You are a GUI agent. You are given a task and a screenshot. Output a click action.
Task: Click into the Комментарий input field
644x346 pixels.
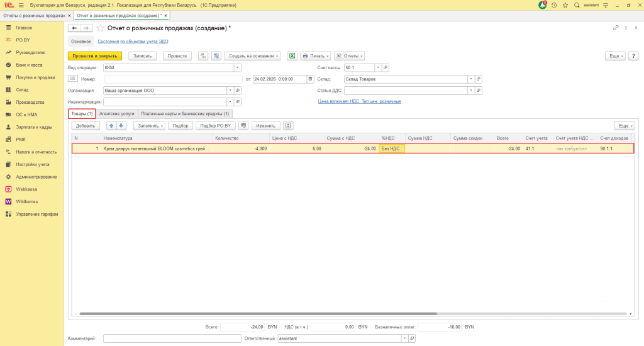point(167,338)
